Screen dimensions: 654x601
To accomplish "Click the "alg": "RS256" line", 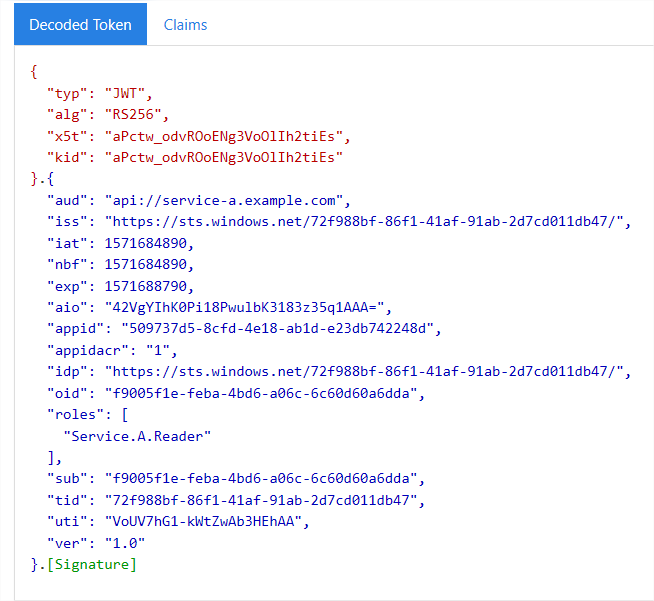I will pos(108,115).
